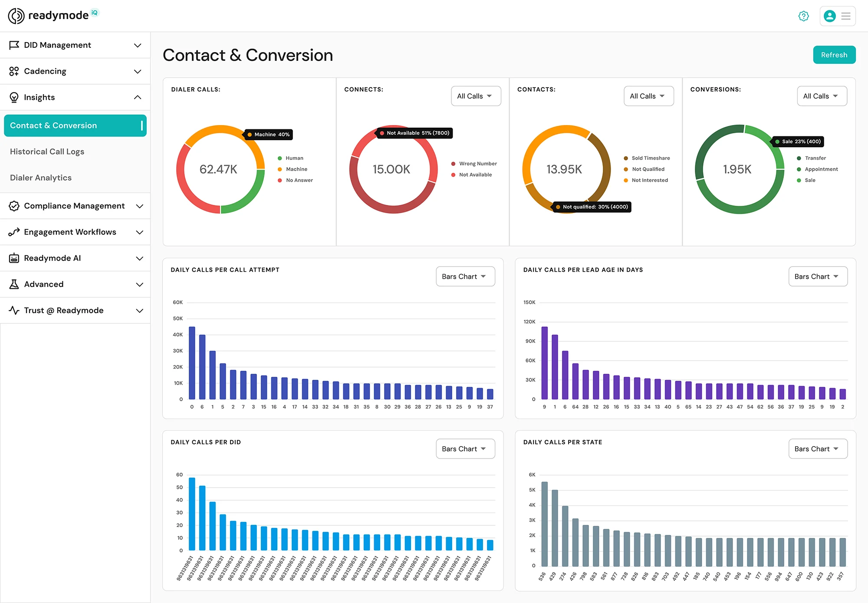This screenshot has height=603, width=868.
Task: Click the tallest bar in Daily Calls Per State
Action: 544,524
